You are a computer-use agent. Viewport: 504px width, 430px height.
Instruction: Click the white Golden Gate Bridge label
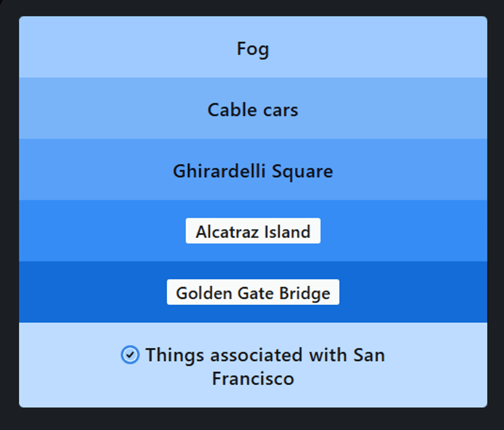pos(253,293)
